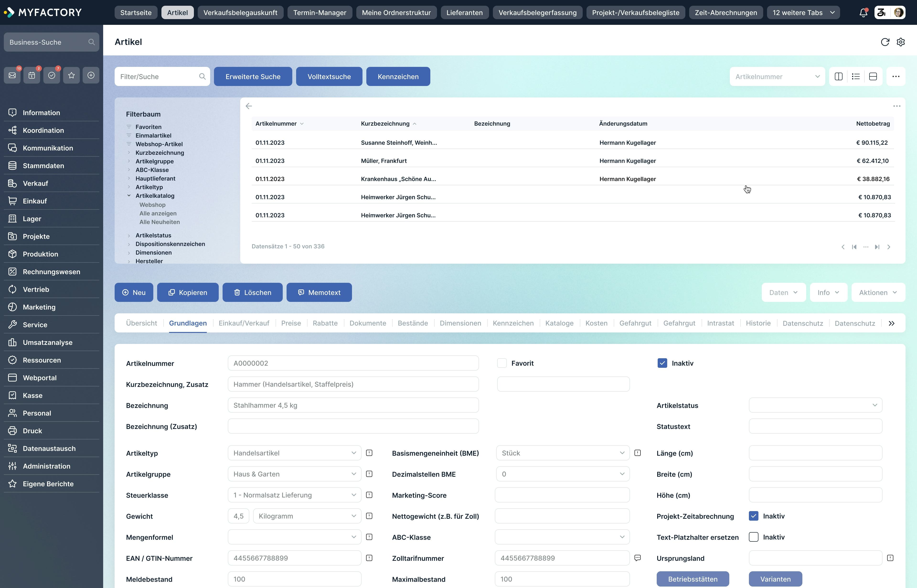Viewport: 917px width, 588px height.
Task: Open the calendar icon with badge in sidebar
Action: tap(32, 75)
